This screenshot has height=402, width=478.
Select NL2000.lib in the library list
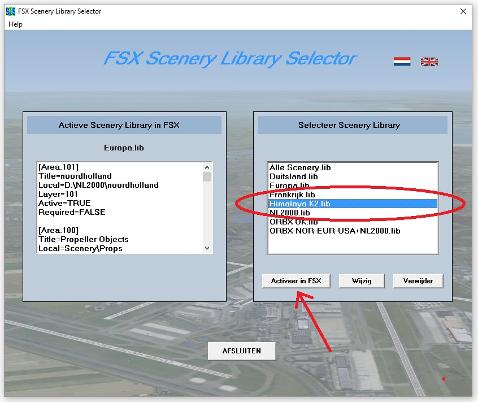(x=353, y=213)
